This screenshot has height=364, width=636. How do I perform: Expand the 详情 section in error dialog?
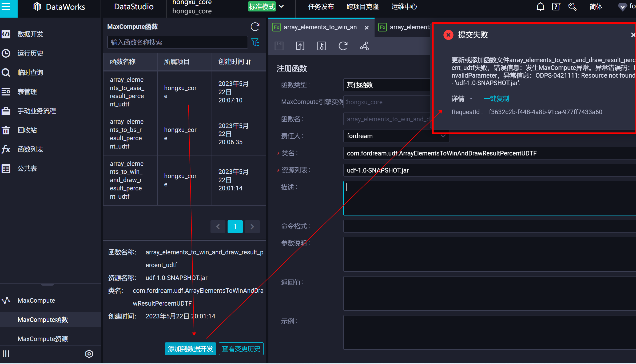pos(462,99)
